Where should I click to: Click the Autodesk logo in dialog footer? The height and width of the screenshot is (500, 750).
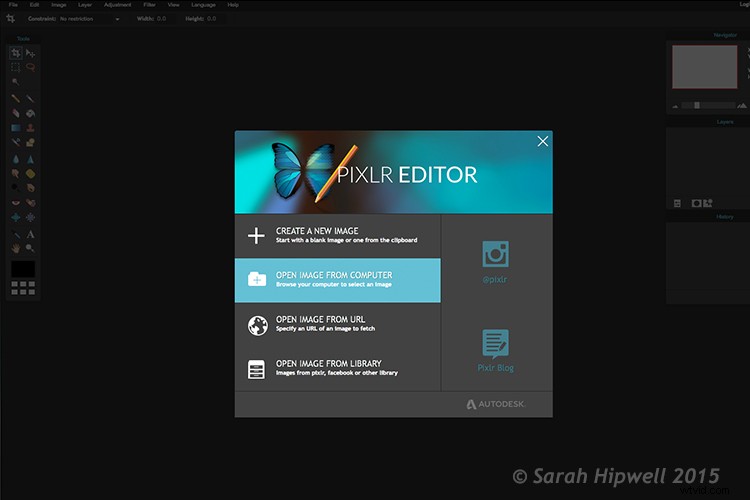click(496, 404)
